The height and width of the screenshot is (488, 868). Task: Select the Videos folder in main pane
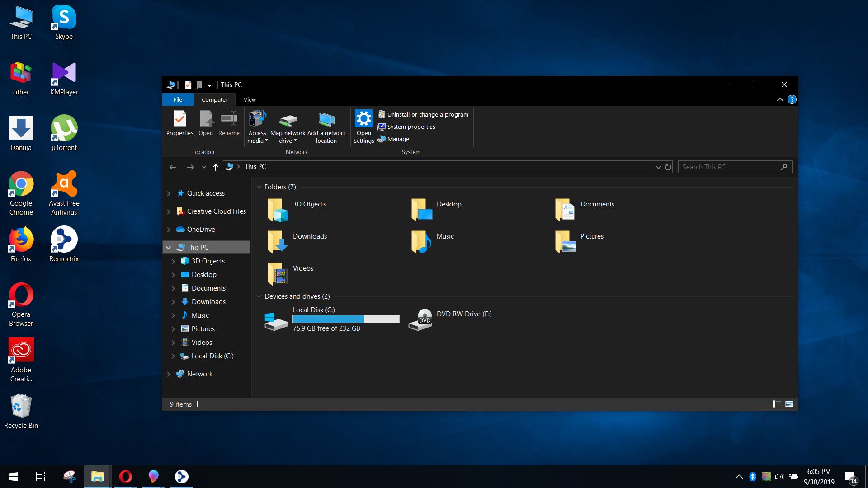point(290,274)
